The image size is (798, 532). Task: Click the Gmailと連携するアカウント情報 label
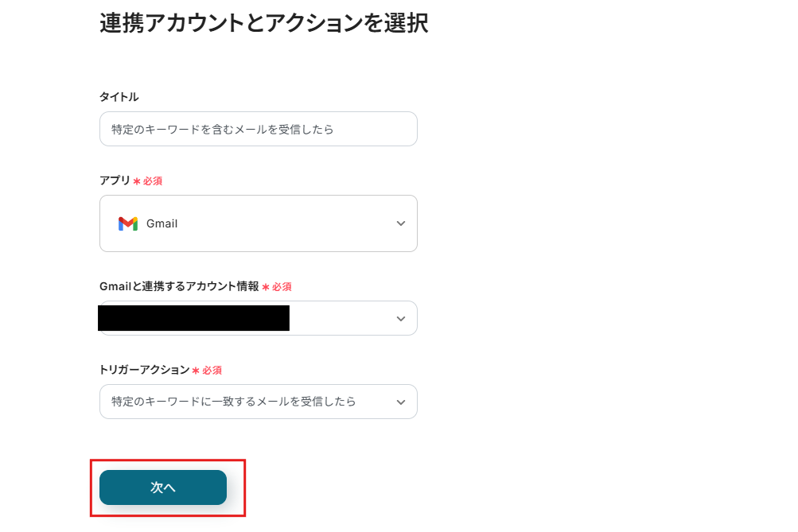179,286
